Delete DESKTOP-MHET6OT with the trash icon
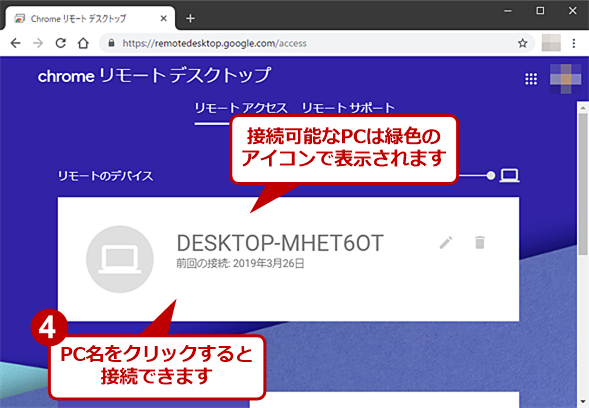The width and height of the screenshot is (589, 408). coord(480,242)
